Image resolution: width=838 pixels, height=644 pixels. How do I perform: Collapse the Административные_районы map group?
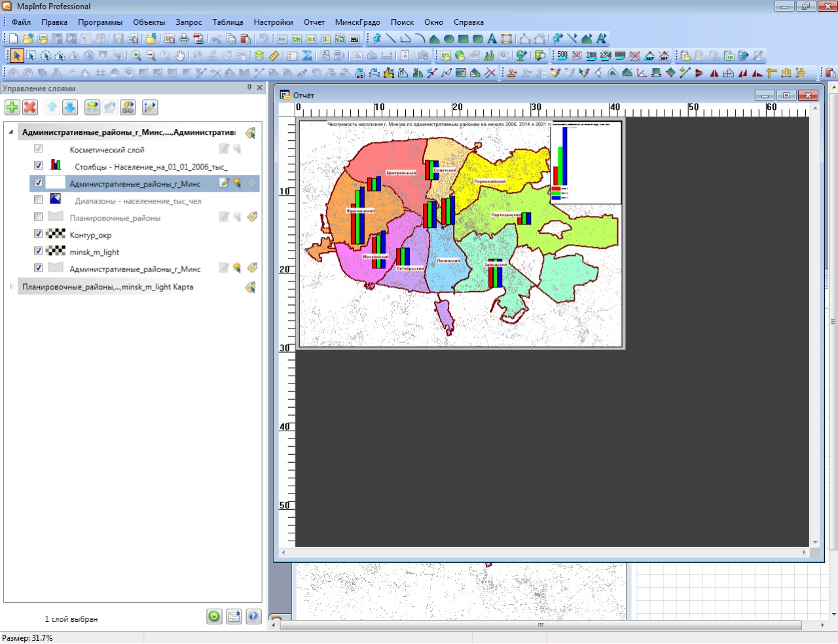point(10,132)
